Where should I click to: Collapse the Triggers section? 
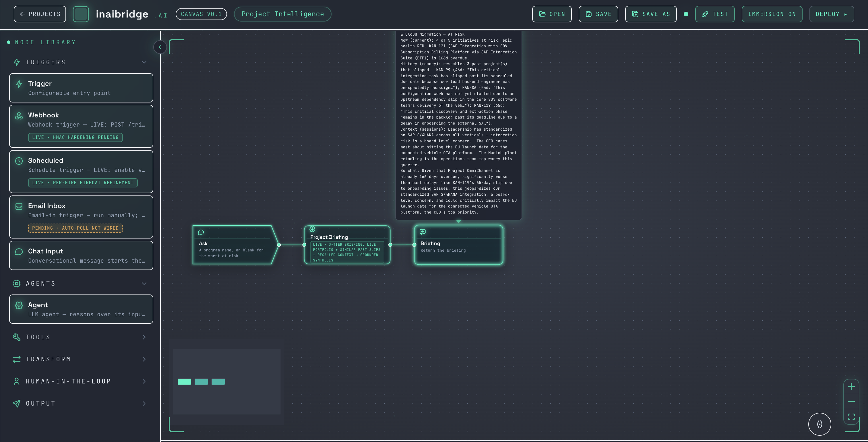pyautogui.click(x=144, y=62)
